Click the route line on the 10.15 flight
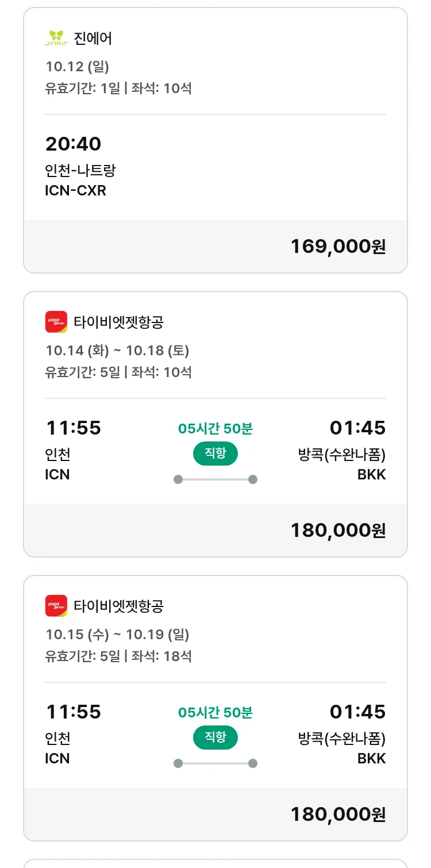The image size is (431, 868). coord(215,763)
